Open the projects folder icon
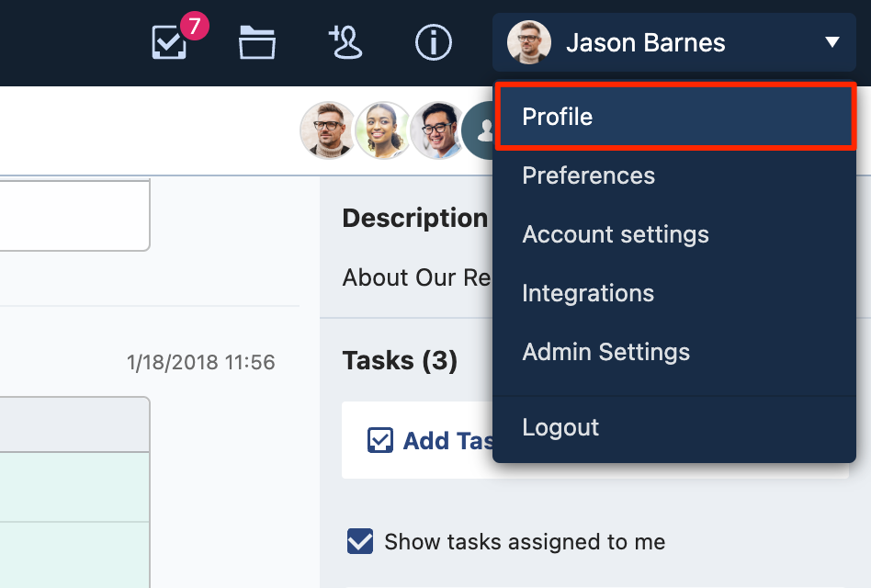The height and width of the screenshot is (588, 871). click(256, 41)
